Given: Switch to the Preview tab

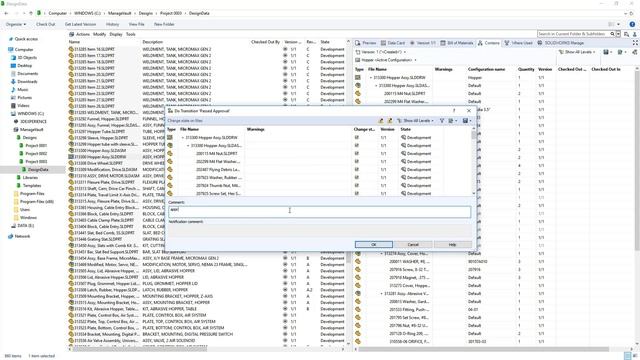Looking at the screenshot, I should point(366,43).
